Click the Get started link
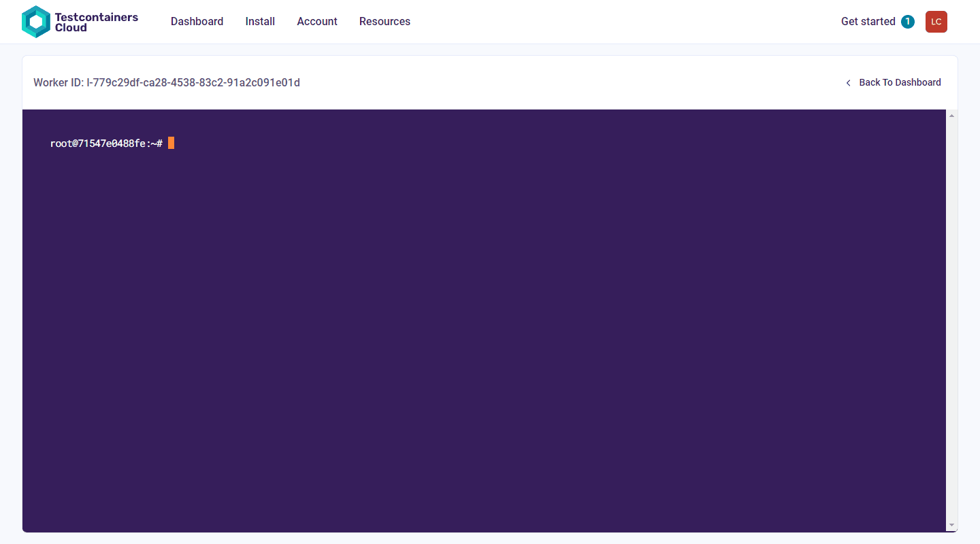 tap(868, 22)
